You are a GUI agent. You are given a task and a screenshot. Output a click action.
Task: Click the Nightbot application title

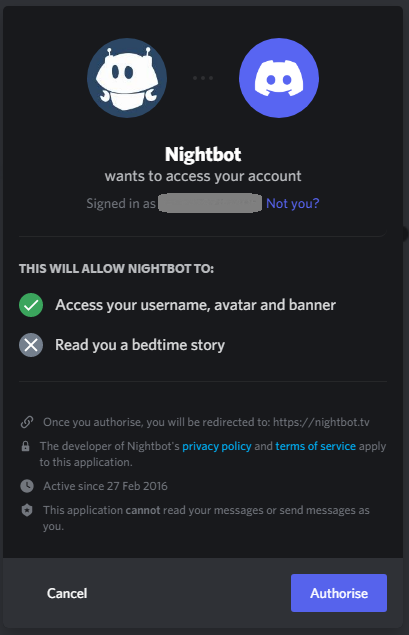(203, 154)
